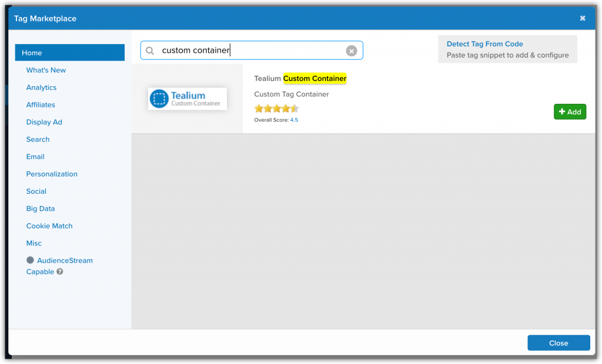Open the Email category
Screen dimensions: 602x364
[x=35, y=157]
